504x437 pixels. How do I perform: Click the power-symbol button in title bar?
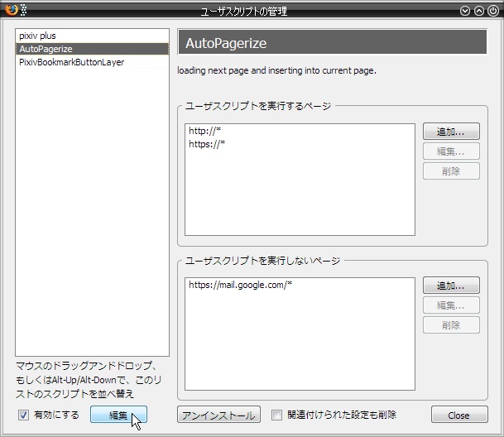coord(493,11)
